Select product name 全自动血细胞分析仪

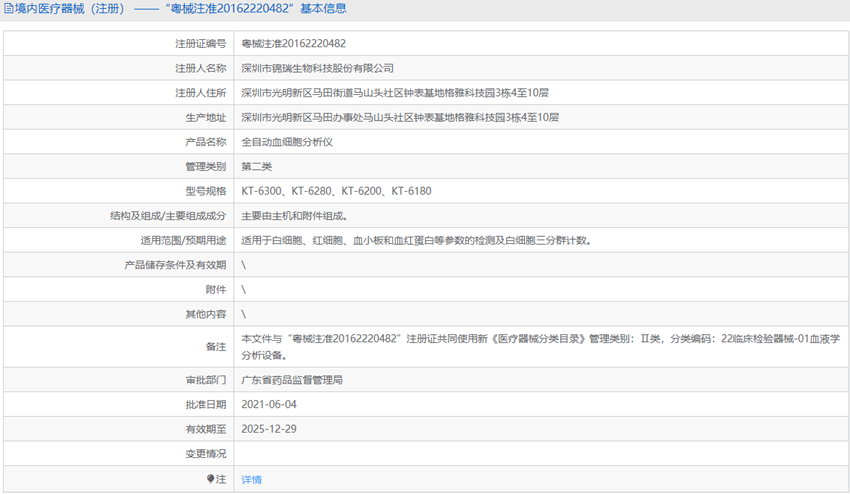click(287, 142)
